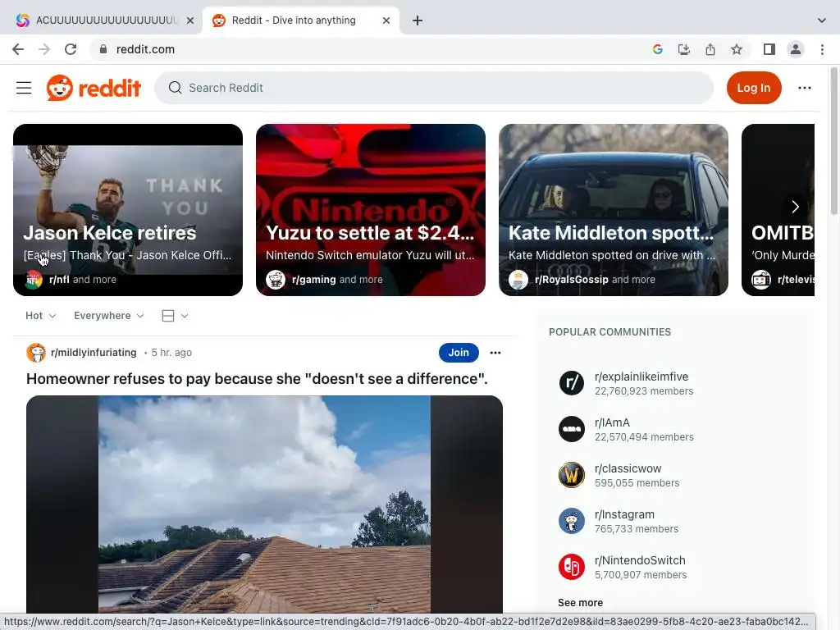The image size is (840, 630).
Task: Open the Jason Kelce retires card
Action: [x=128, y=210]
